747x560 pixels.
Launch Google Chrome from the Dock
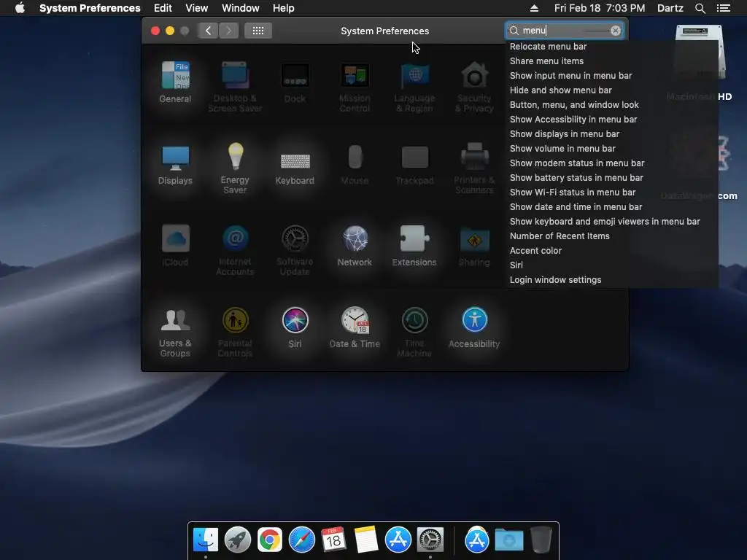point(270,540)
